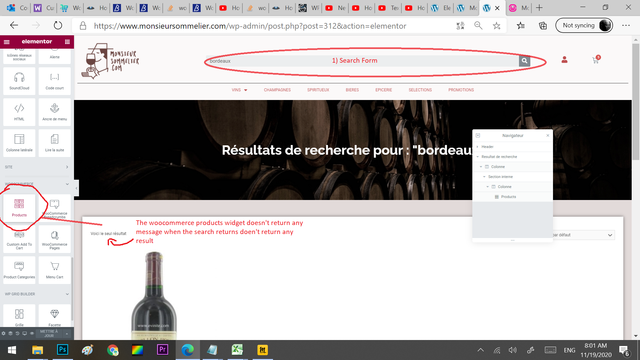Open the Navigator layers icon in footer
This screenshot has width=640, height=360.
[x=11, y=333]
